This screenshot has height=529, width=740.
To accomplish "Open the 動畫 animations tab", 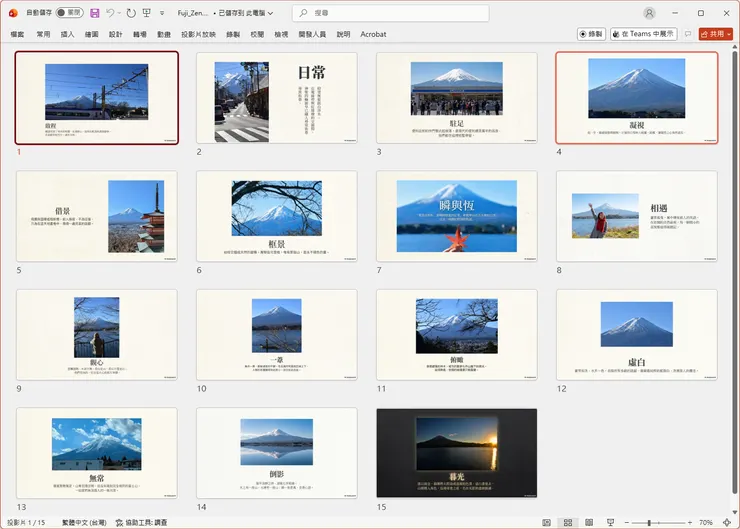I will click(x=164, y=34).
